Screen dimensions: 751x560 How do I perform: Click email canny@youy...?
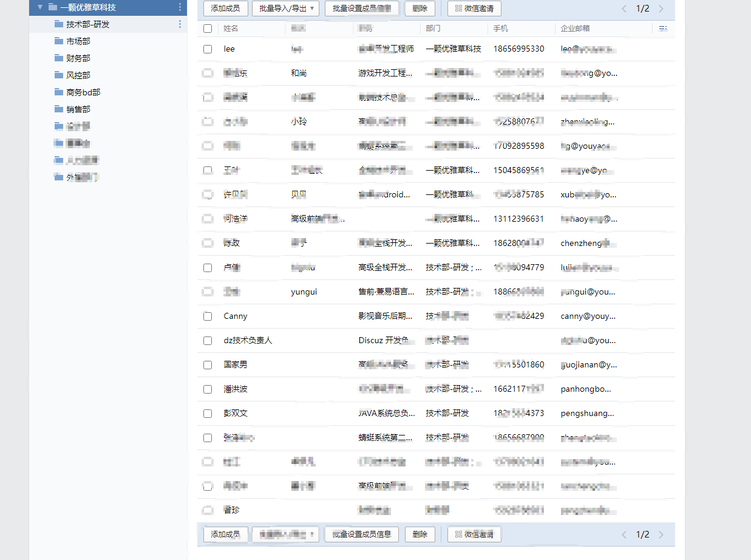588,316
